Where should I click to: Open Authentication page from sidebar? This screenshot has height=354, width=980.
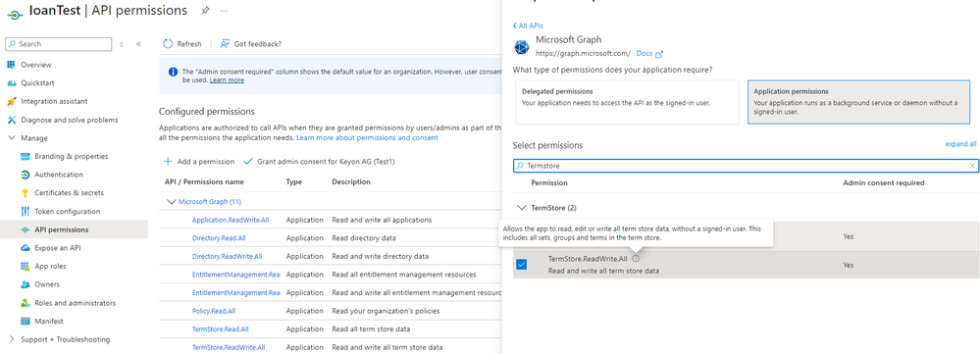click(59, 175)
